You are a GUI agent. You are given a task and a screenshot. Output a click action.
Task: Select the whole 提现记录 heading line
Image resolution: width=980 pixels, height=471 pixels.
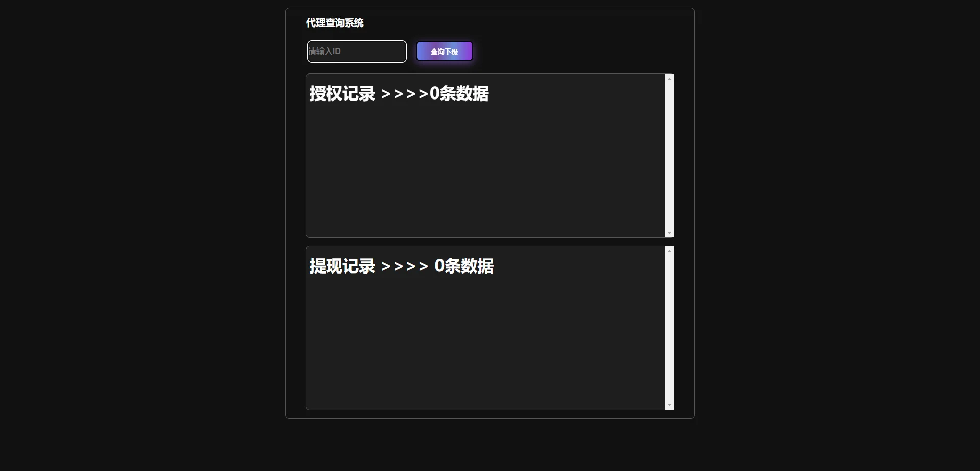click(402, 266)
